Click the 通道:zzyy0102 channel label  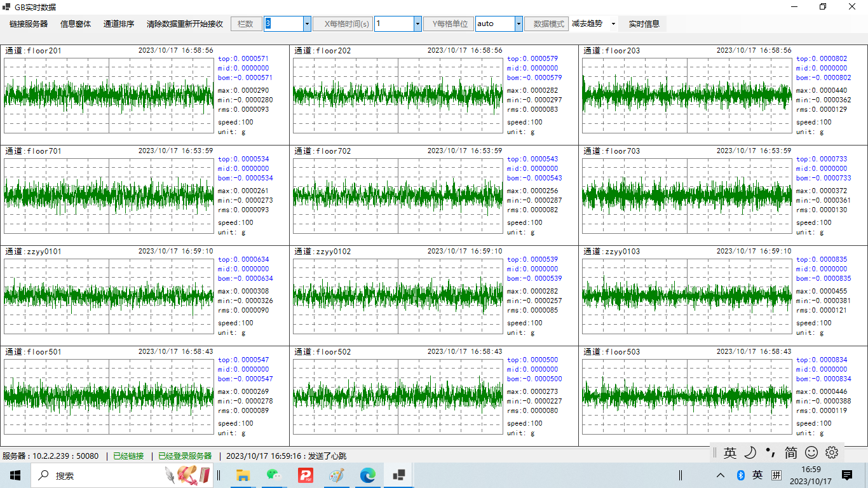(x=323, y=252)
